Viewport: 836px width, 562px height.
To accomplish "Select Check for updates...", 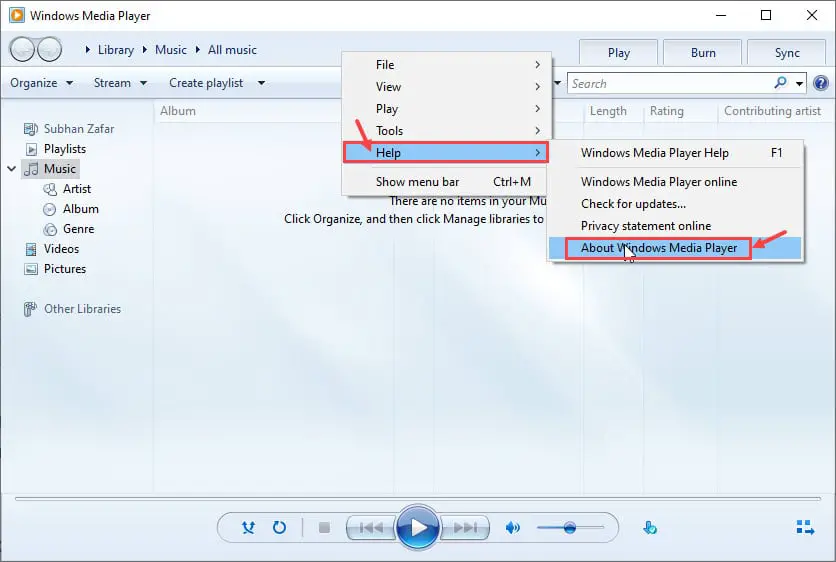I will click(x=676, y=204).
